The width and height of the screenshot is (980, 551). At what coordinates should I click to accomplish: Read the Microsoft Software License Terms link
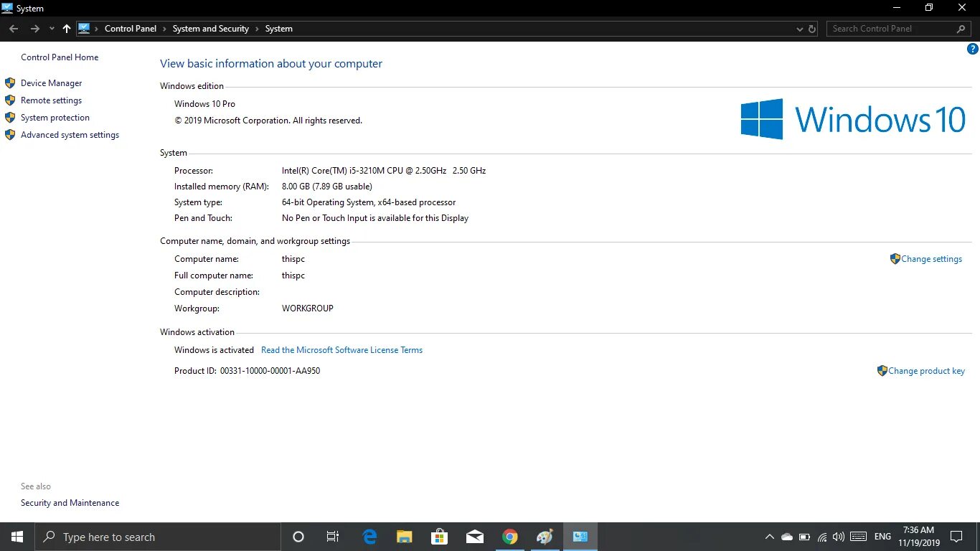[x=341, y=349]
